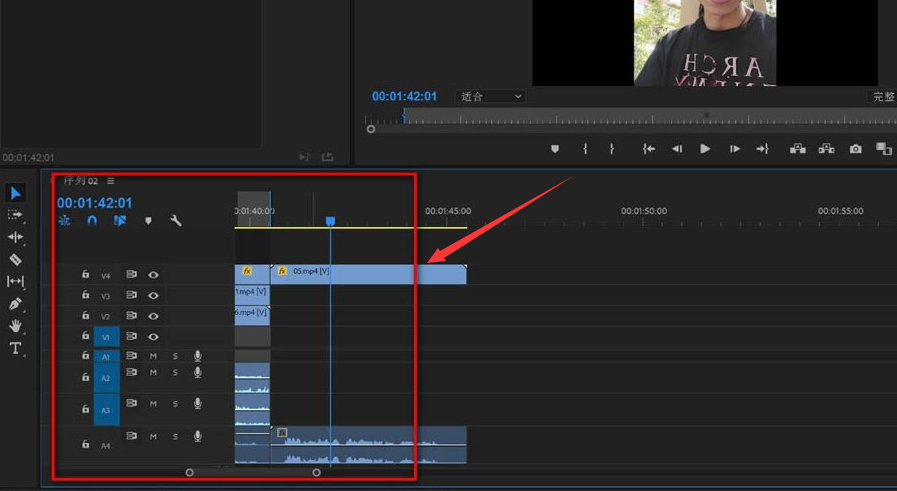Select the Pen tool
The width and height of the screenshot is (897, 491).
click(x=15, y=304)
